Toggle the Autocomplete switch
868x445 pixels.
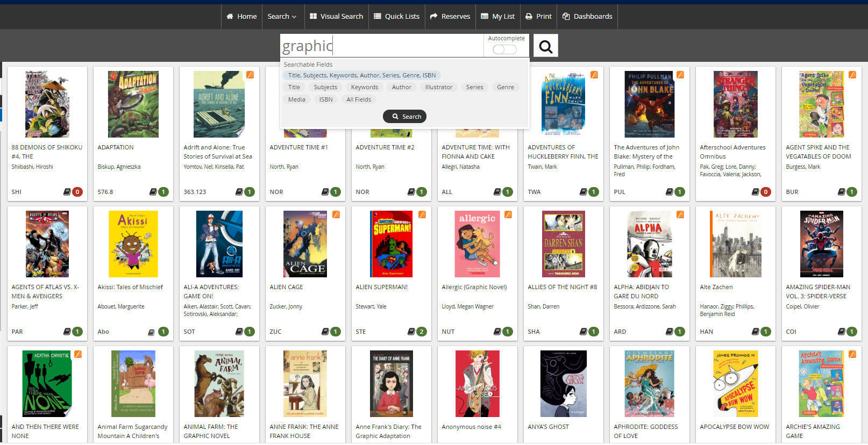504,49
